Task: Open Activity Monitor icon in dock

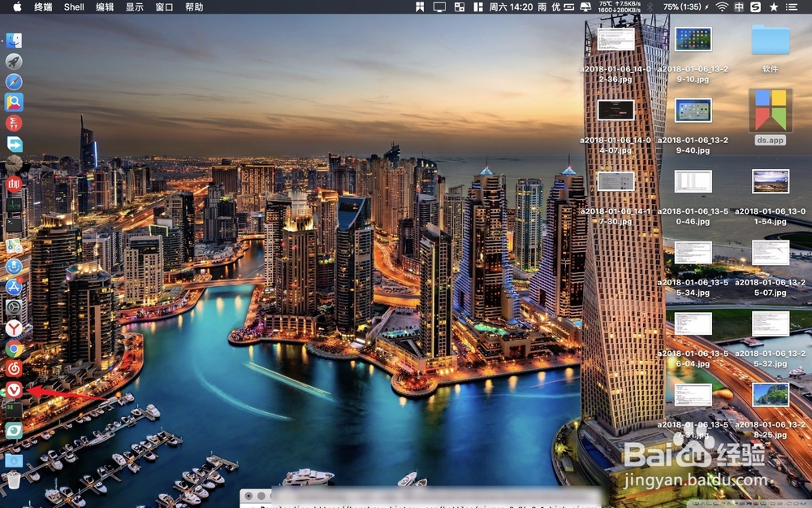Action: pyautogui.click(x=14, y=205)
